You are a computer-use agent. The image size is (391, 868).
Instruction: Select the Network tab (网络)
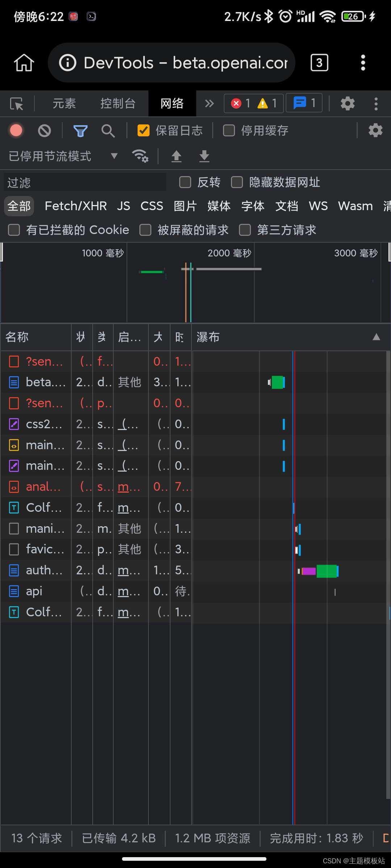click(x=172, y=103)
